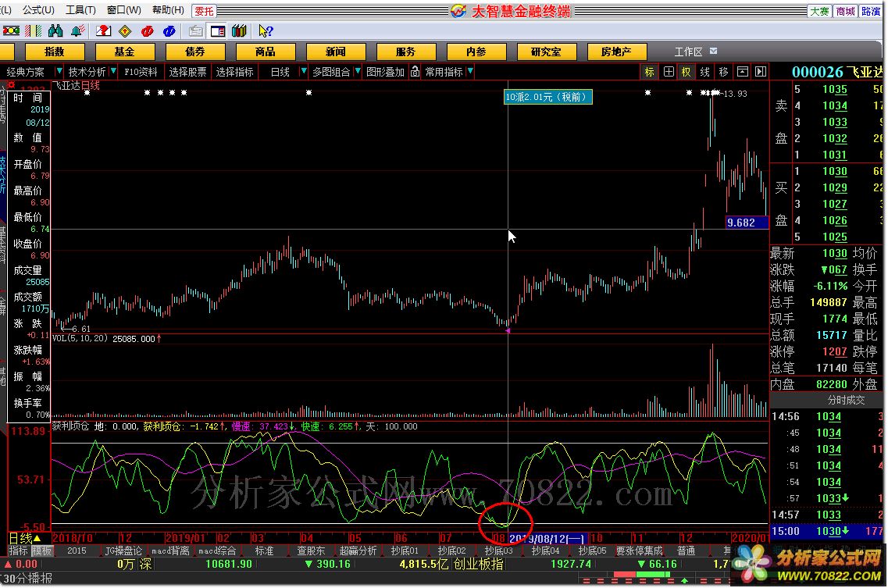Click the 分时成交 panel header
The width and height of the screenshot is (888, 588).
[x=846, y=400]
